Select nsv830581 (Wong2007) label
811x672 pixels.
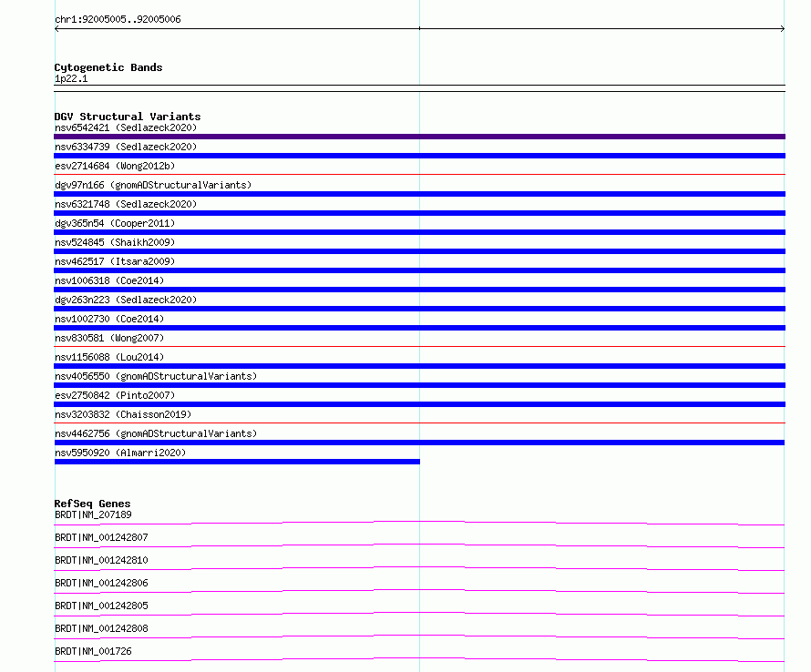click(x=109, y=338)
